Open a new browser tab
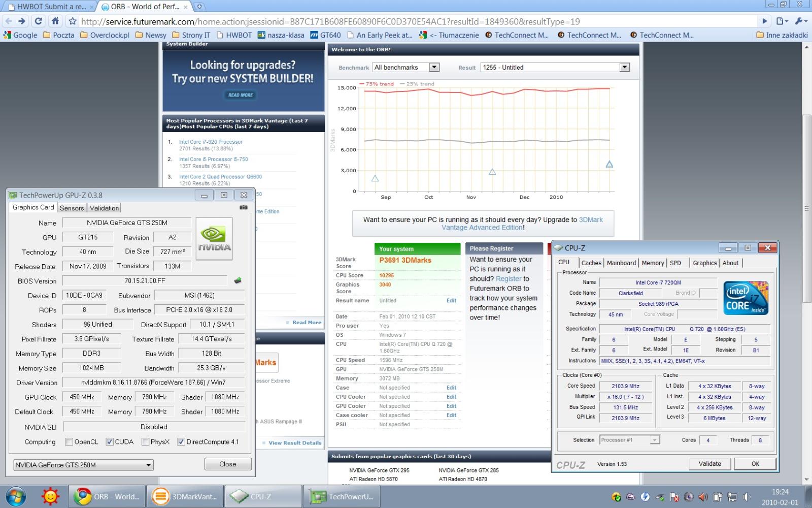 (199, 7)
